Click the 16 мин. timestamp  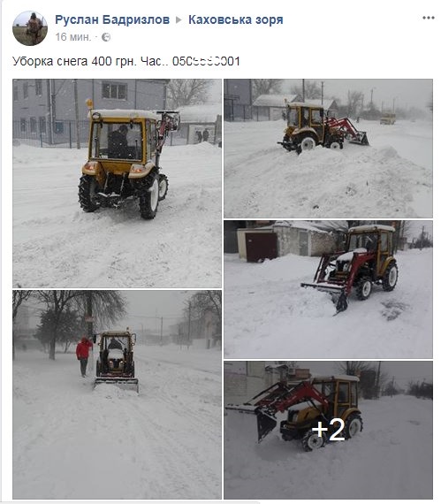pos(73,37)
